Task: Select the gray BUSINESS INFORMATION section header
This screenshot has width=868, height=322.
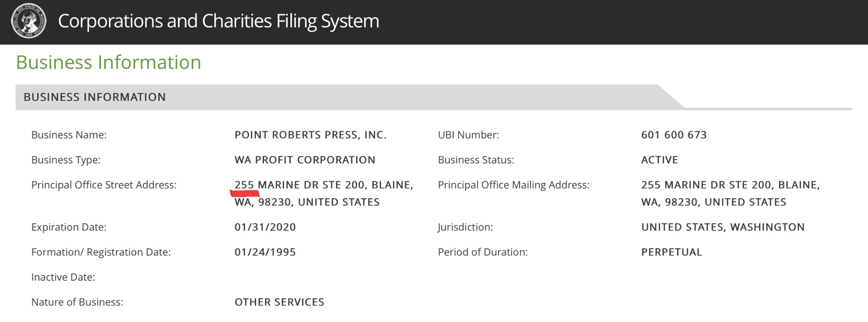Action: [95, 97]
